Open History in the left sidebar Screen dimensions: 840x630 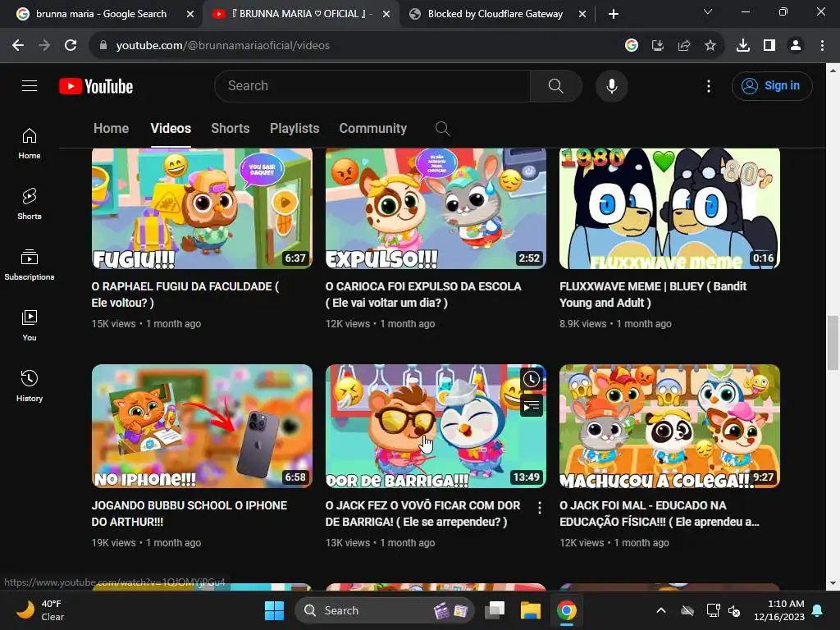click(30, 386)
